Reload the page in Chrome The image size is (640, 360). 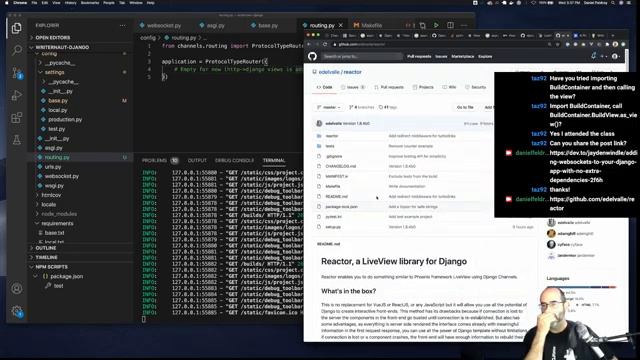click(x=325, y=44)
